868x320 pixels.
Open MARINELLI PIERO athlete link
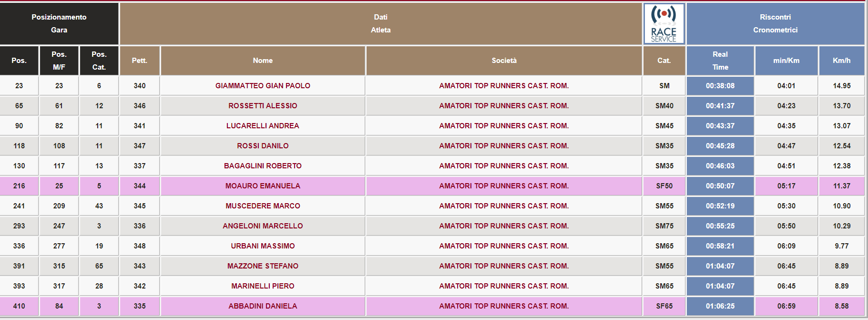[263, 286]
